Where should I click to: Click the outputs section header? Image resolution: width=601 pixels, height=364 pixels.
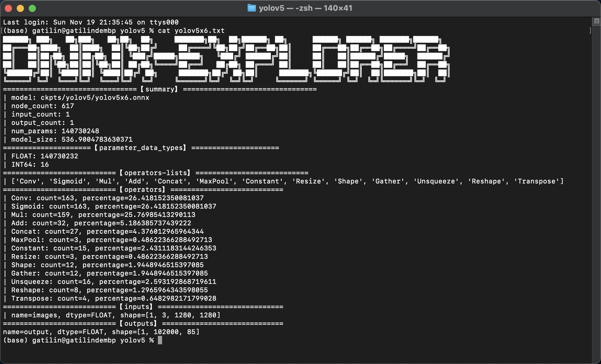[x=138, y=323]
